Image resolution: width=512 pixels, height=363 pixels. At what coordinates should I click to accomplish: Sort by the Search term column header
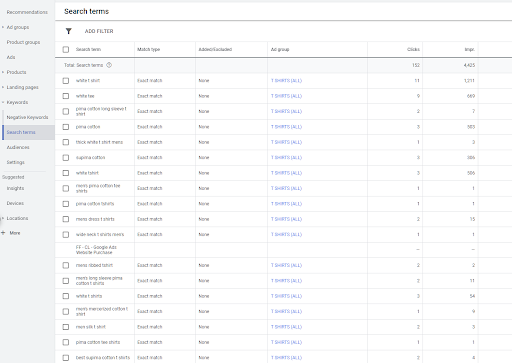88,49
